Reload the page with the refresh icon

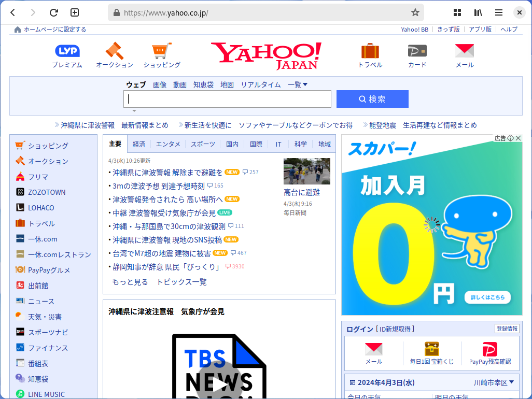click(x=53, y=13)
